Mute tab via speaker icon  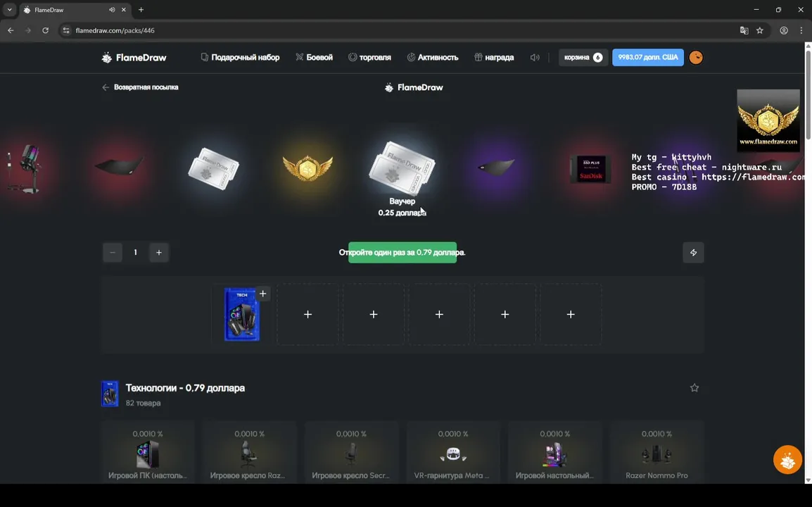coord(112,10)
